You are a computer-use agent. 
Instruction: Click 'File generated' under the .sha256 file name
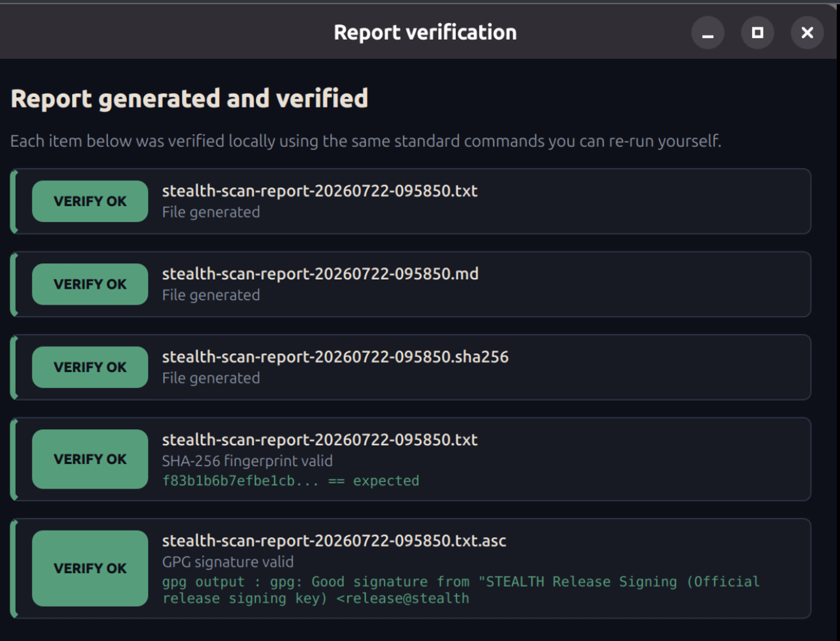coord(211,378)
